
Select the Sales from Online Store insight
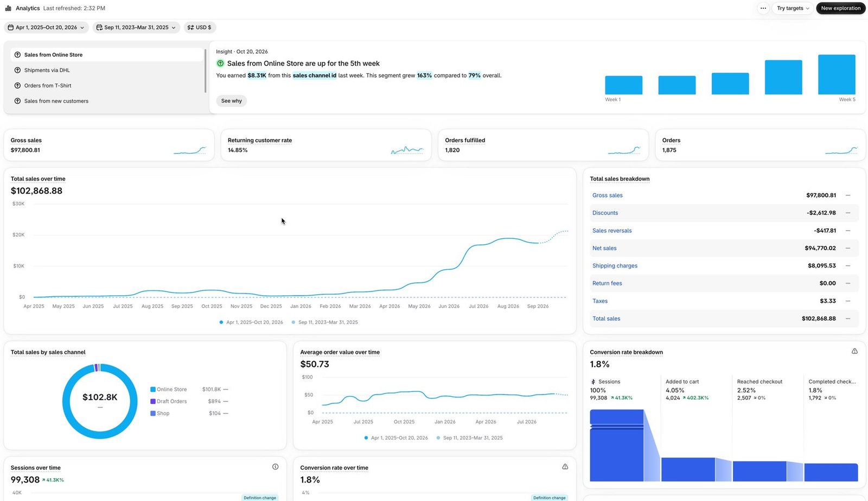coord(106,55)
